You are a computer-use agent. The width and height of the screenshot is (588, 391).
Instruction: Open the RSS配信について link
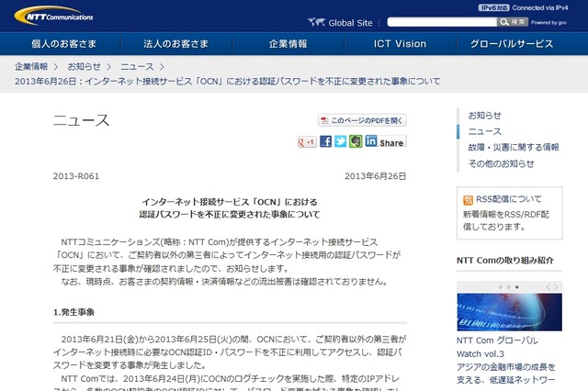(x=509, y=199)
